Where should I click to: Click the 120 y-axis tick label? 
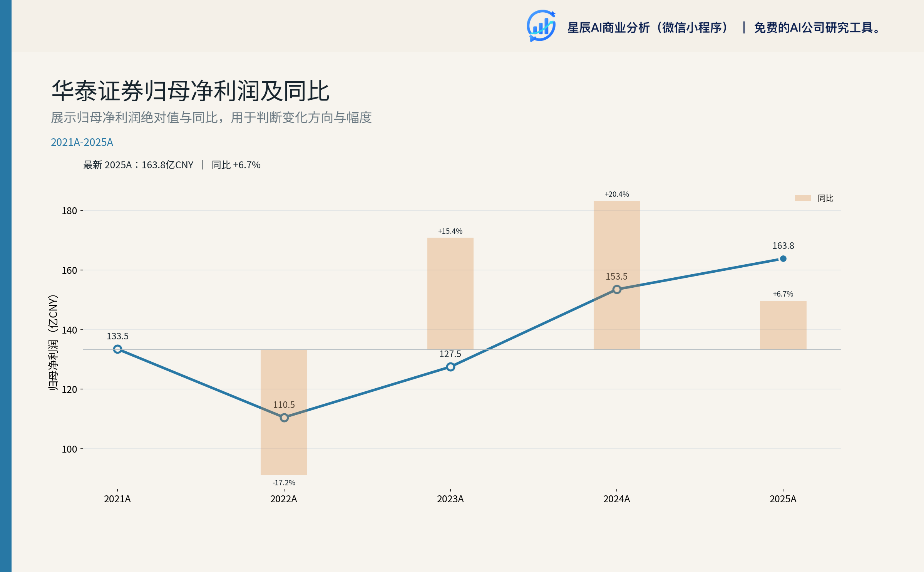point(70,389)
